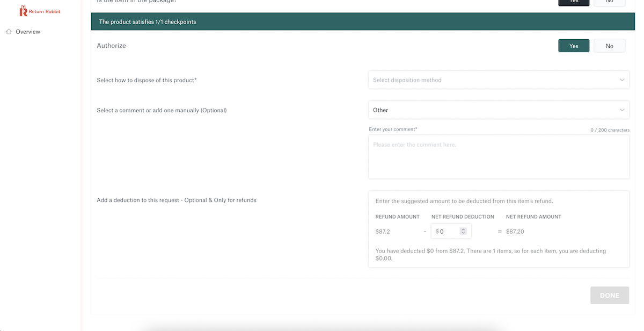Viewport: 644px width, 331px height.
Task: Go to Overview in the sidebar
Action: coord(28,32)
